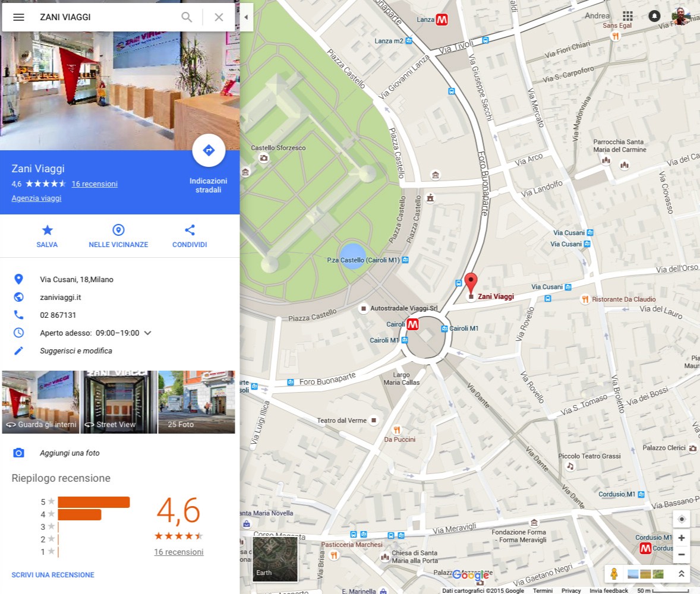Select the Street View pegman
This screenshot has height=594, width=700.
(x=614, y=573)
